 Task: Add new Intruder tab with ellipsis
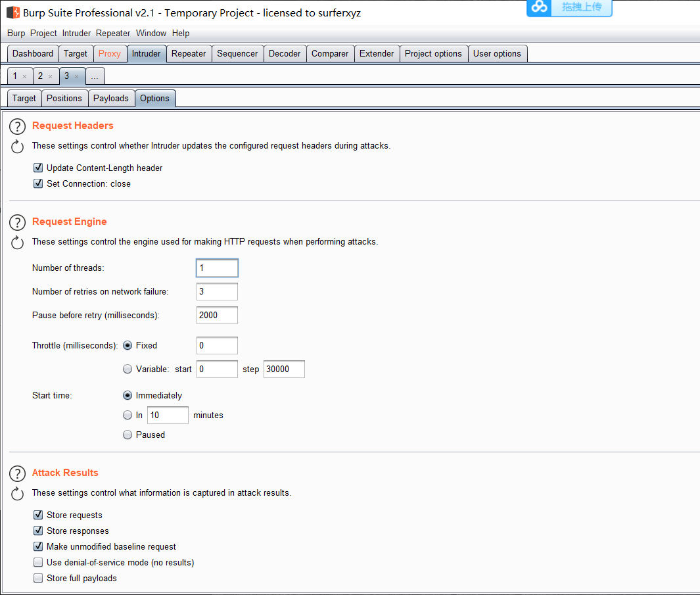(x=95, y=76)
